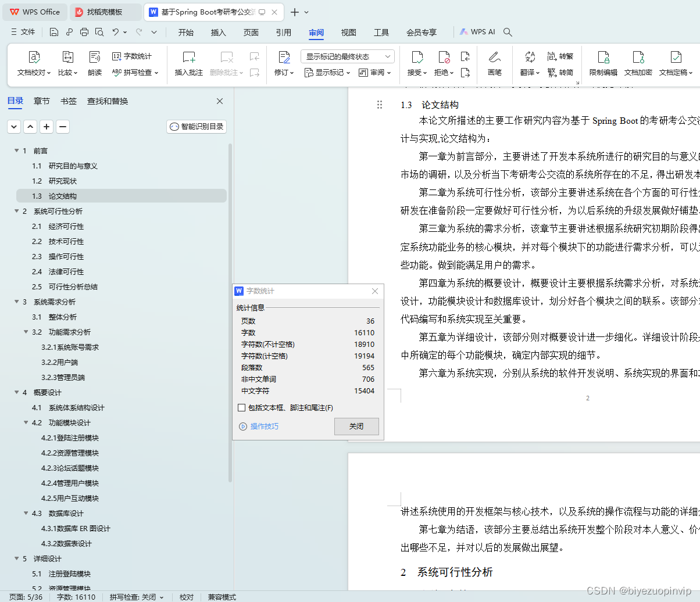Click the Save icon in quick access toolbar
700x602 pixels.
(53, 33)
